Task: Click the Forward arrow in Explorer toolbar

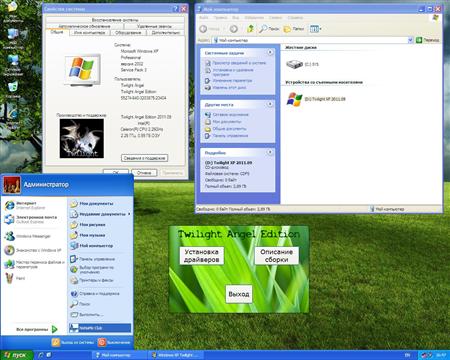Action: click(234, 29)
